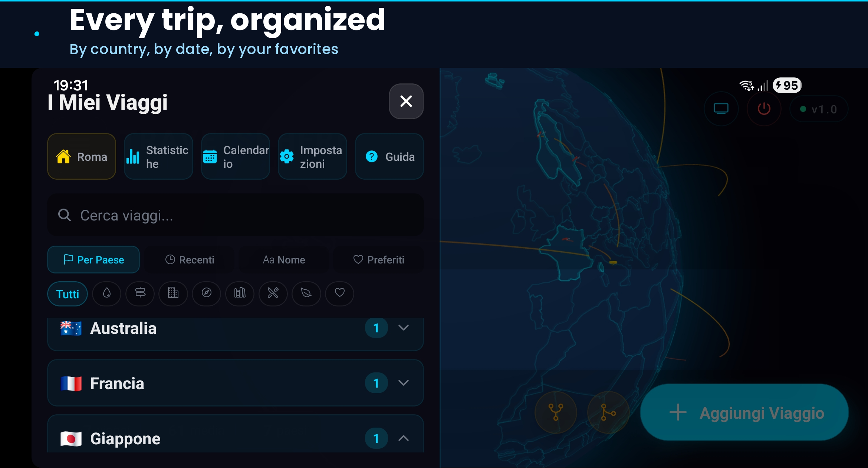This screenshot has width=868, height=468.
Task: Click the Giappone trip count badge
Action: (x=376, y=438)
